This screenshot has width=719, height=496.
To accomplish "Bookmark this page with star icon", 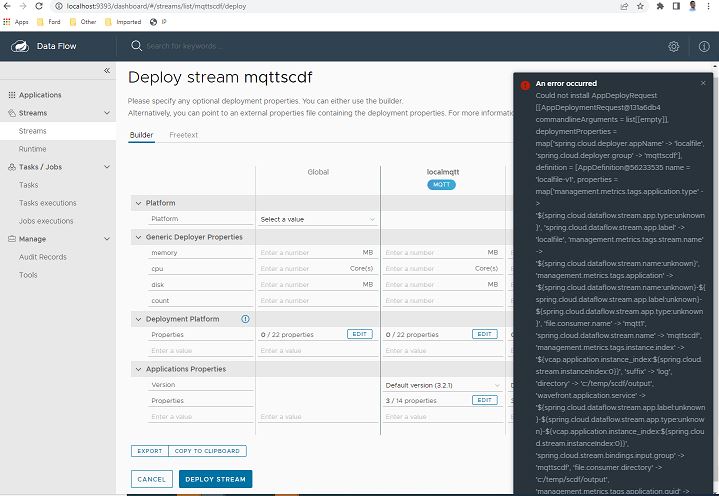I will 640,6.
